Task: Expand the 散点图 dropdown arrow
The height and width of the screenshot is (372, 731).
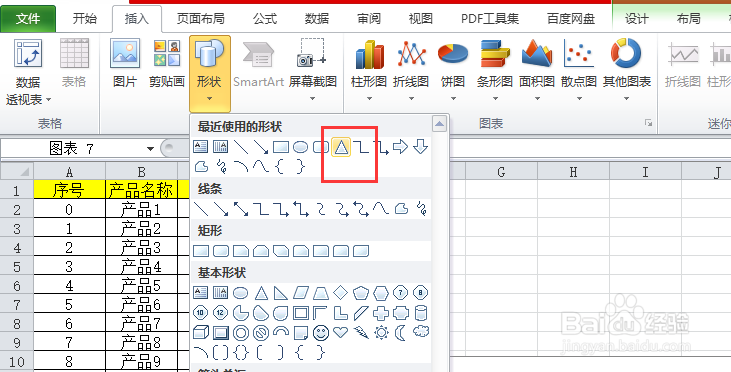Action: (x=579, y=98)
